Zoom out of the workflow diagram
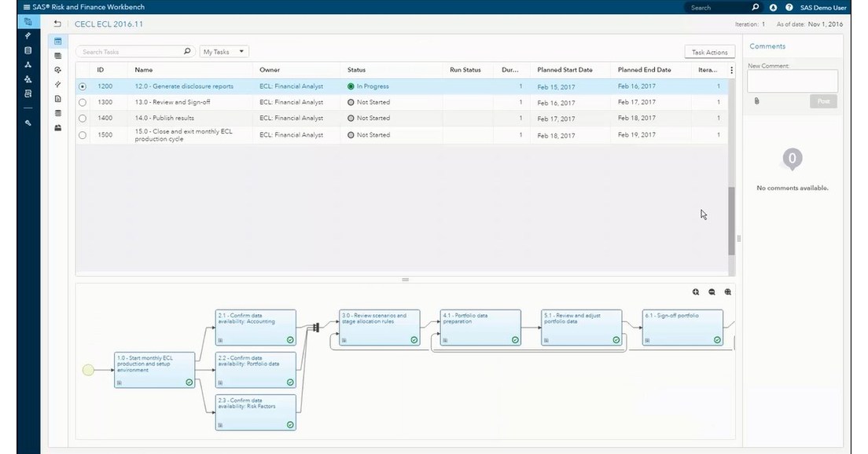The height and width of the screenshot is (454, 868). 712,291
